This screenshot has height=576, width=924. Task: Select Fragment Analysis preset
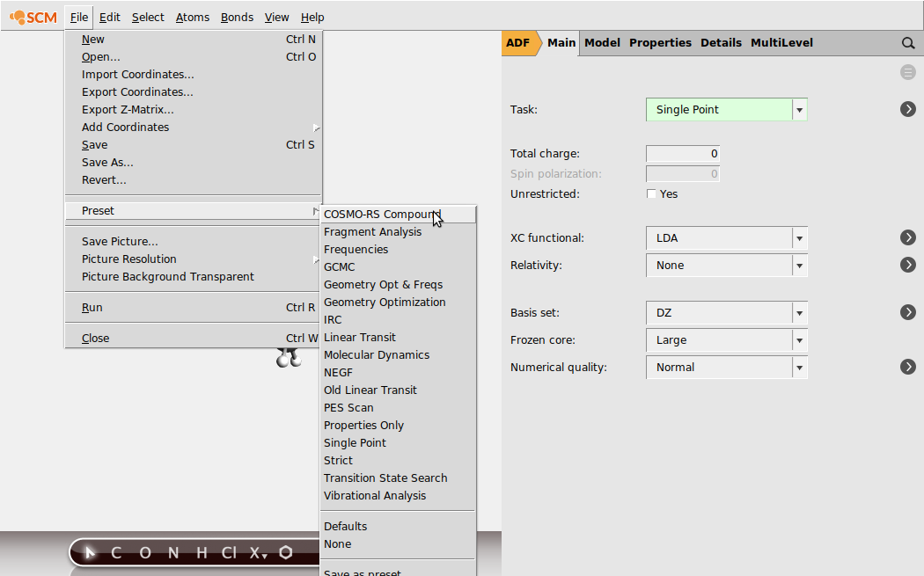pyautogui.click(x=398, y=232)
